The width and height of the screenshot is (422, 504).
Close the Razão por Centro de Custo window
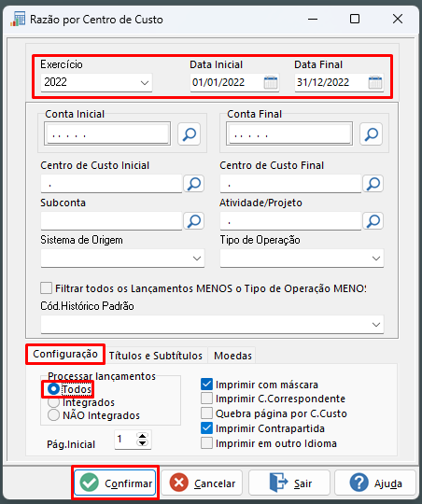point(398,19)
